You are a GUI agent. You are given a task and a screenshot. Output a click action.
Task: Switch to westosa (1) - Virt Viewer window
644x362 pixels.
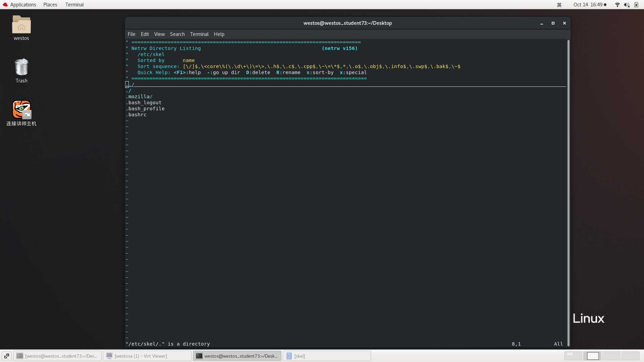(147, 356)
